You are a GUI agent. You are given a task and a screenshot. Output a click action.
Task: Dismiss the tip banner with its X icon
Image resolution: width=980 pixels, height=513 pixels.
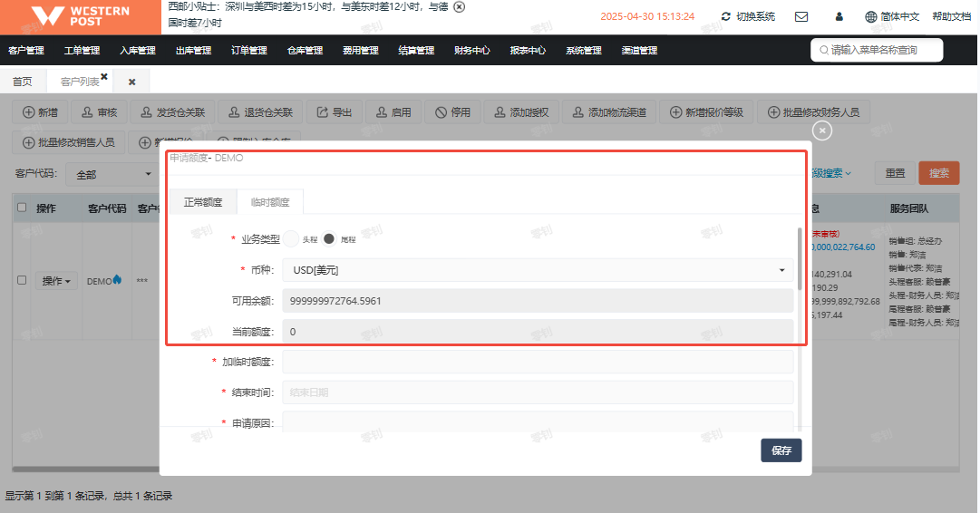point(460,7)
